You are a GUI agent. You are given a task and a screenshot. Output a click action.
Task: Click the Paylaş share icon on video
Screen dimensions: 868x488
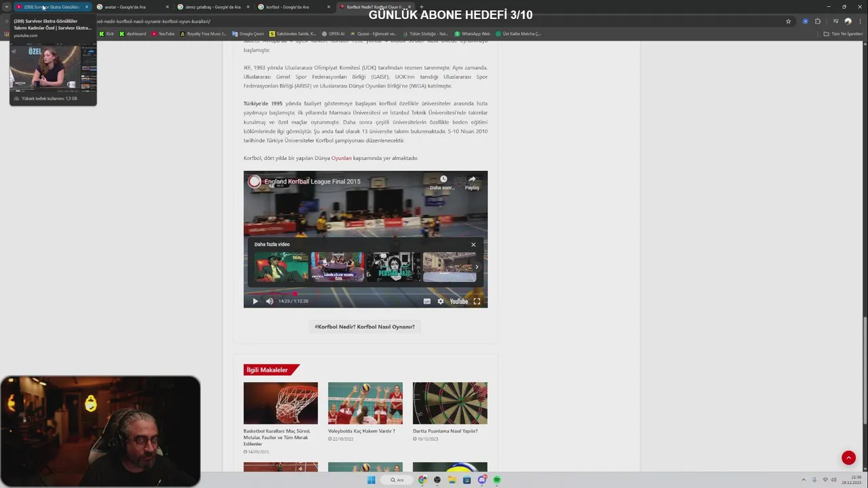[x=472, y=180]
